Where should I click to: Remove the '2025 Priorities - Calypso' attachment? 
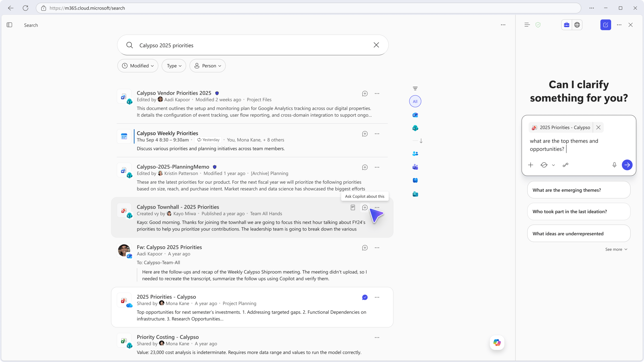tap(598, 127)
